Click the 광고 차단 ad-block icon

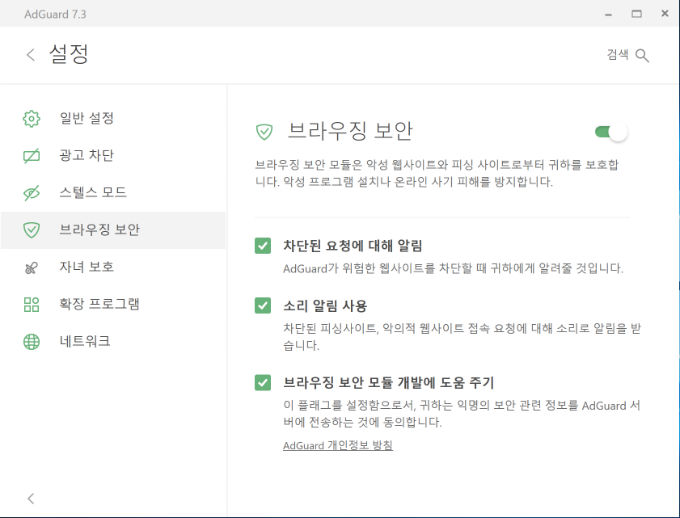(31, 156)
